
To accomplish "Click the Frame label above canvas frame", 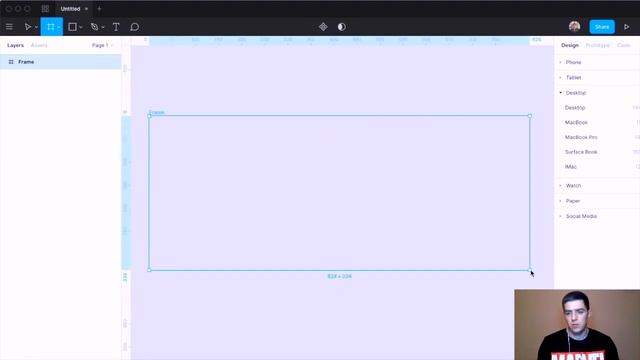I will coord(157,112).
